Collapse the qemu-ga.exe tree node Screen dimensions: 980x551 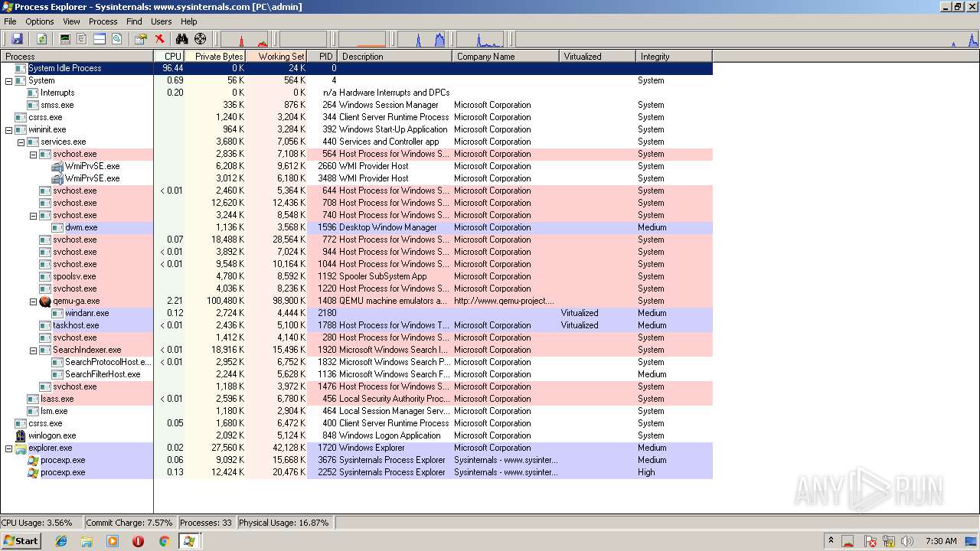pyautogui.click(x=33, y=301)
